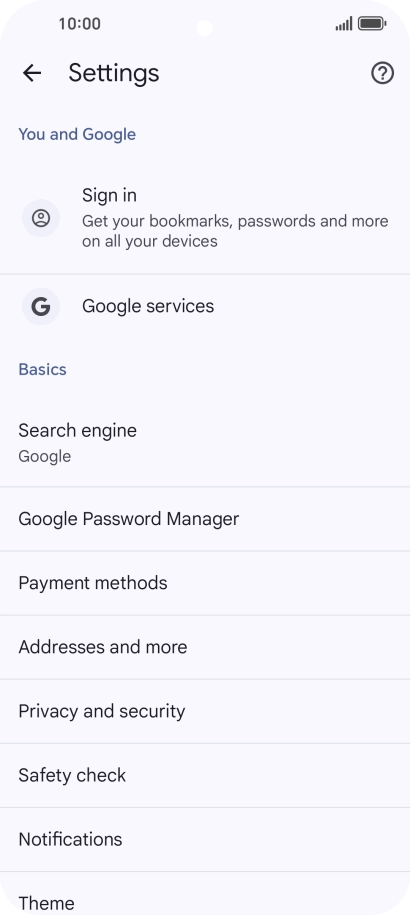
Task: Open the Theme option
Action: point(205,894)
